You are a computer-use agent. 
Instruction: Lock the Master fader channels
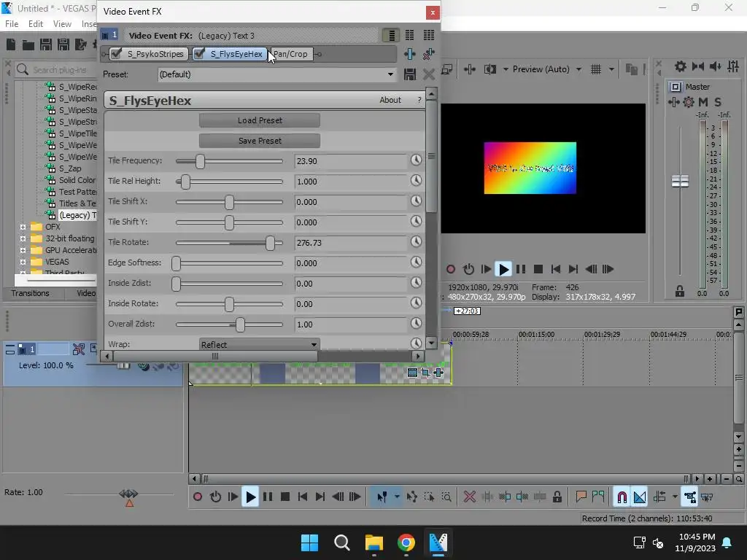click(x=680, y=291)
